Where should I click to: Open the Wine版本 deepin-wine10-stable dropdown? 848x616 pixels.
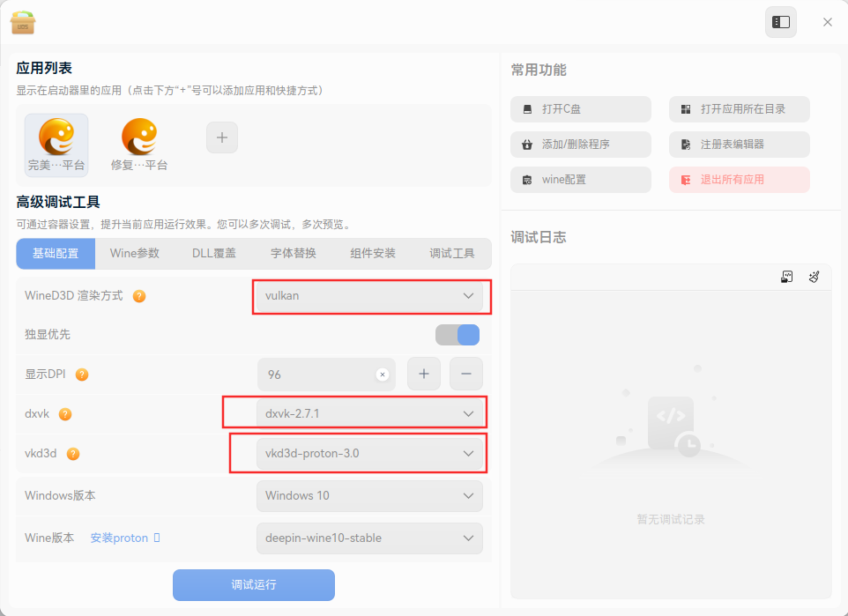point(370,538)
